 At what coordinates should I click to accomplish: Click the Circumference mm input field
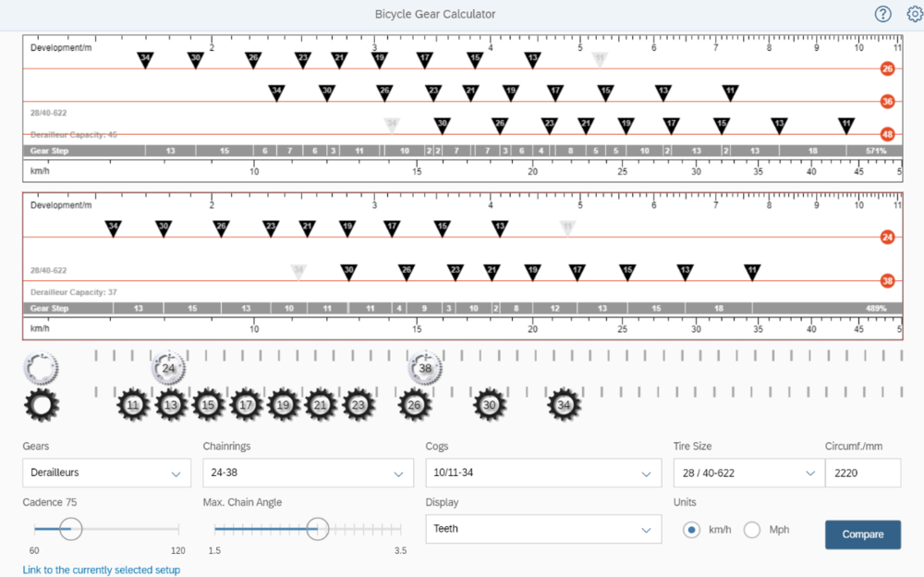(x=861, y=473)
